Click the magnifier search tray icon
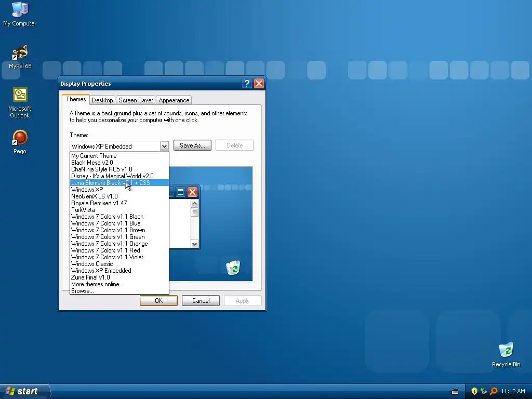 click(494, 391)
